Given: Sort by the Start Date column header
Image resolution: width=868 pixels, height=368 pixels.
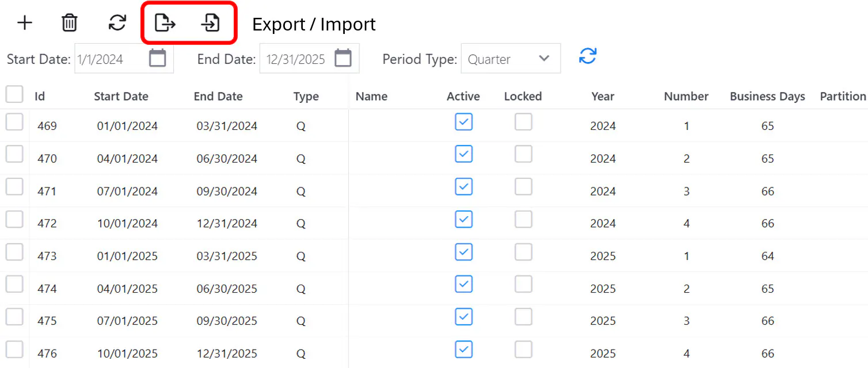Looking at the screenshot, I should (x=121, y=97).
